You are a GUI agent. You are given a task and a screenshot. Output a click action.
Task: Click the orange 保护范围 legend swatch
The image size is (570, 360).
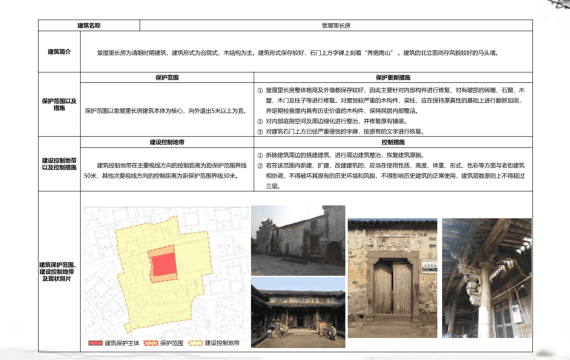pyautogui.click(x=151, y=343)
